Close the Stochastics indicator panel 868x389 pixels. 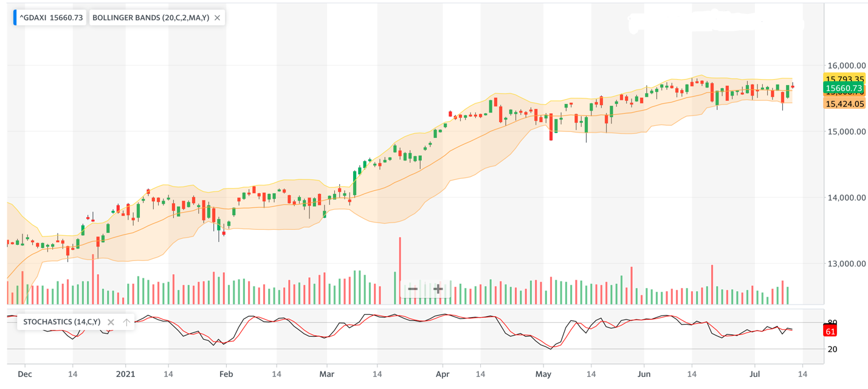[x=111, y=322]
